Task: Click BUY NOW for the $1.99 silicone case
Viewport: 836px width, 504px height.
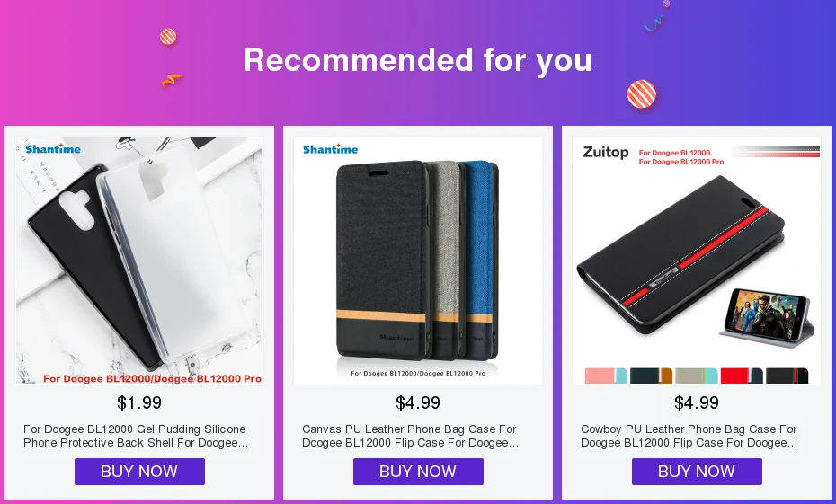Action: click(139, 472)
